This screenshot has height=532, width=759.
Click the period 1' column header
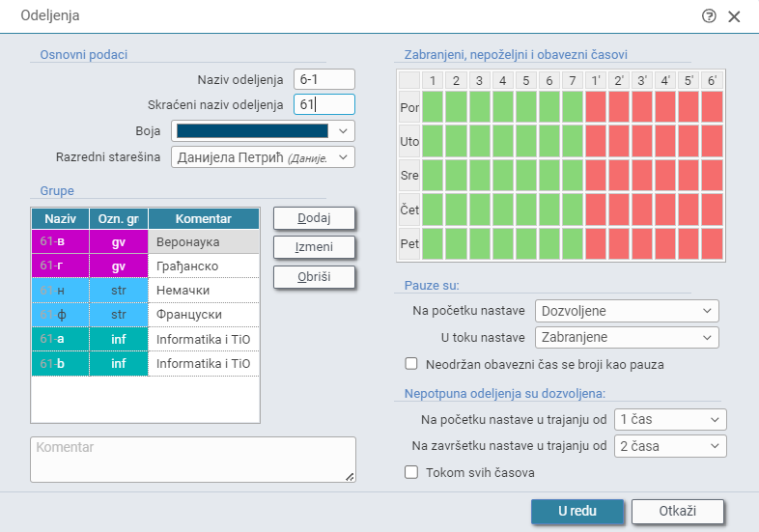point(596,80)
